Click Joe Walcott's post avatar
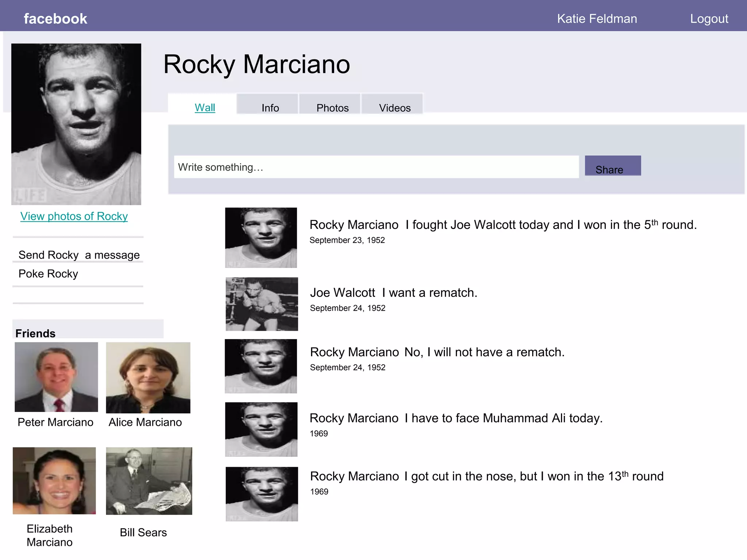The width and height of the screenshot is (747, 560). [262, 304]
